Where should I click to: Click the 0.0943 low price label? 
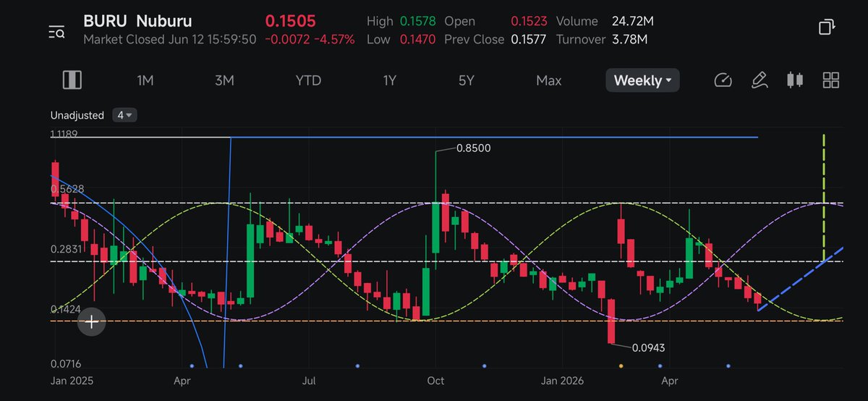(648, 347)
